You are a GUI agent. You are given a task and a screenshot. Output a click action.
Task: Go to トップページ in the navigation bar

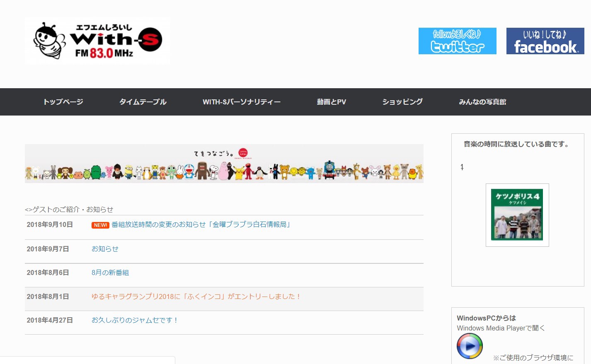tap(63, 102)
